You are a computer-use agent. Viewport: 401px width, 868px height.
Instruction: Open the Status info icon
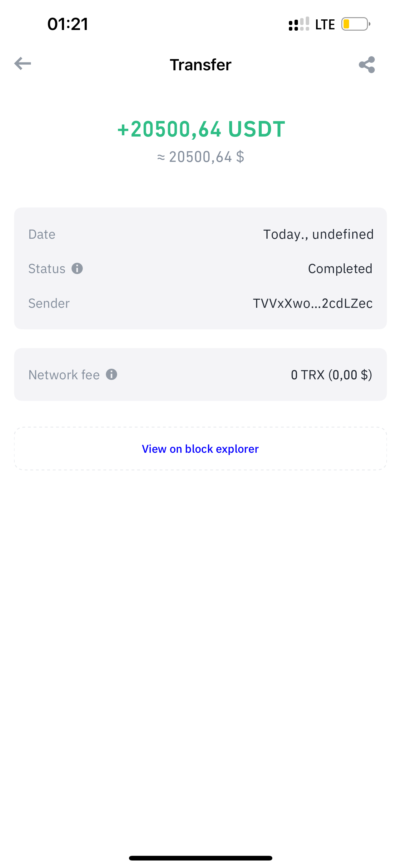click(x=77, y=268)
